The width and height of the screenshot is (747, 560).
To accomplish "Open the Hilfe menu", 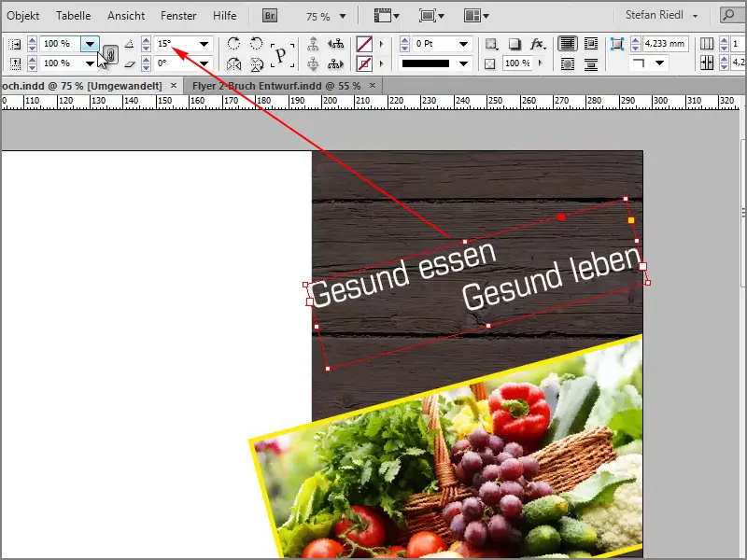I will pyautogui.click(x=224, y=16).
